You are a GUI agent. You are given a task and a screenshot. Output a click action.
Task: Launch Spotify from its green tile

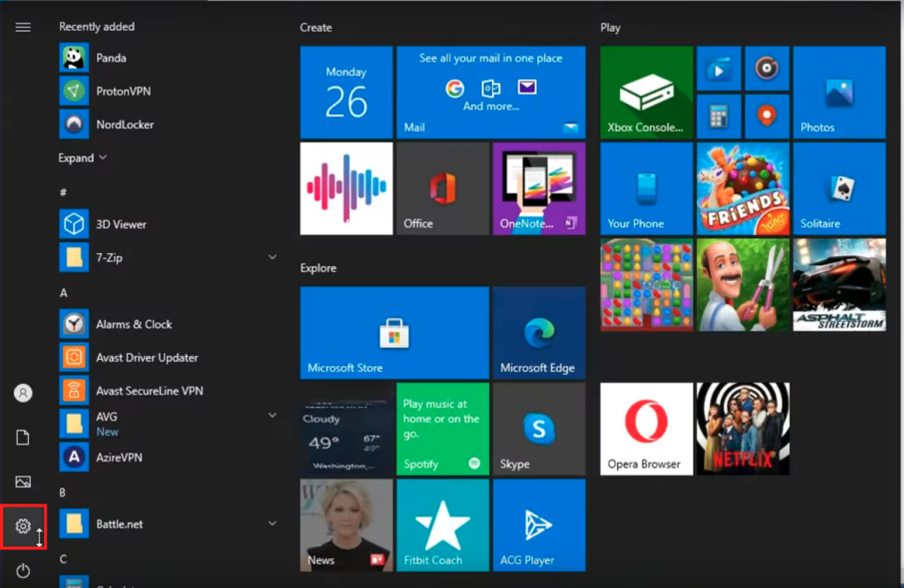[x=442, y=428]
